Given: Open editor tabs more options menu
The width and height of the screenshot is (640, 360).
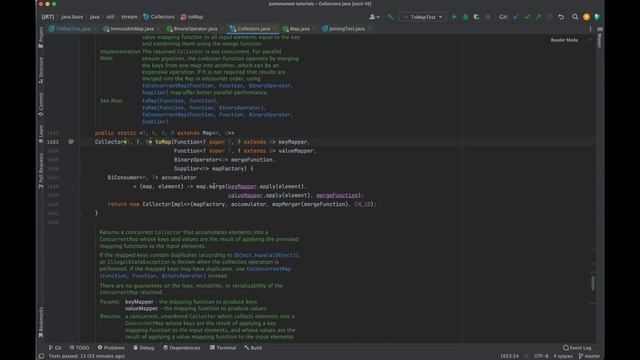Looking at the screenshot, I should point(590,29).
